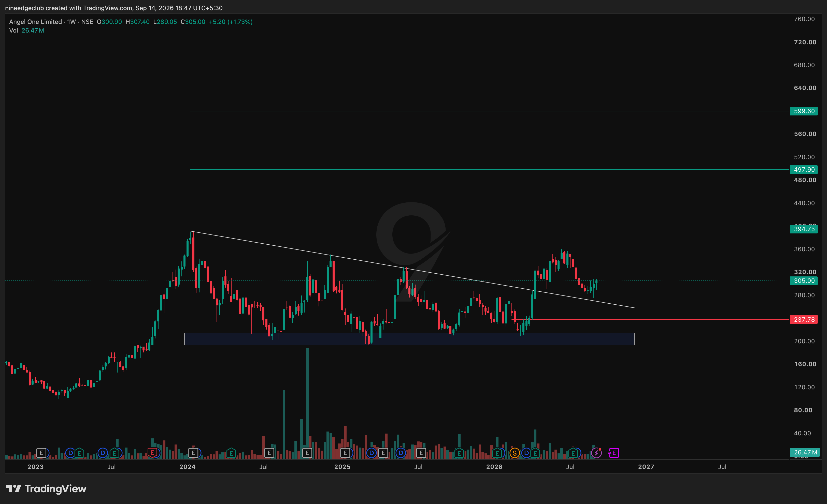This screenshot has height=504, width=827.
Task: Click the tallest green volume bar
Action: tap(307, 403)
